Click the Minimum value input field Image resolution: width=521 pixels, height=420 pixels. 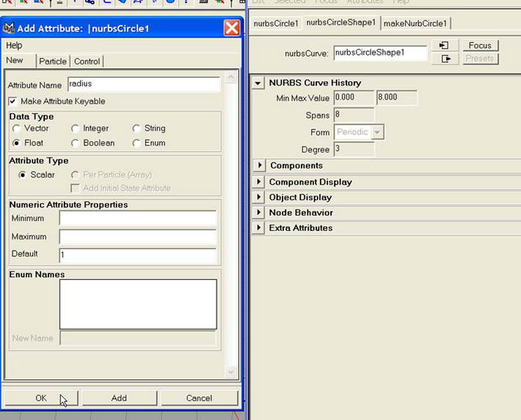coord(138,218)
